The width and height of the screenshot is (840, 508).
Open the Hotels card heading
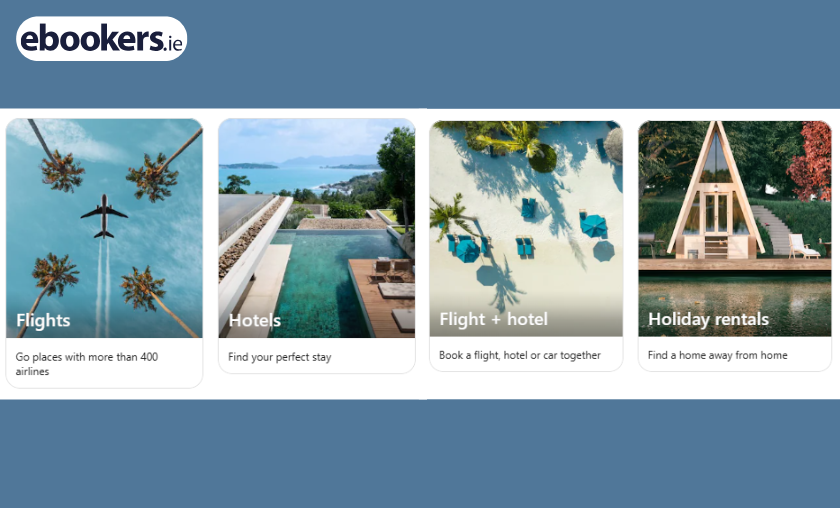(x=254, y=320)
